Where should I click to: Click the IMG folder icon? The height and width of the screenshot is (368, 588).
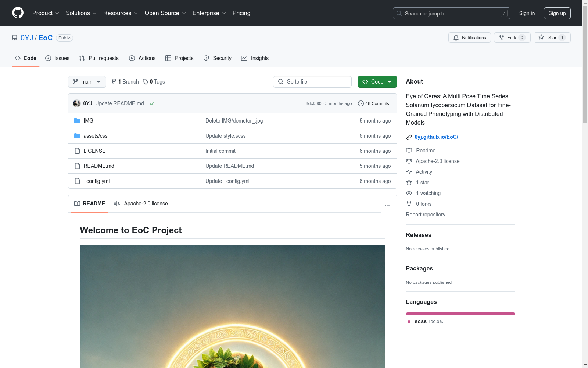click(77, 121)
